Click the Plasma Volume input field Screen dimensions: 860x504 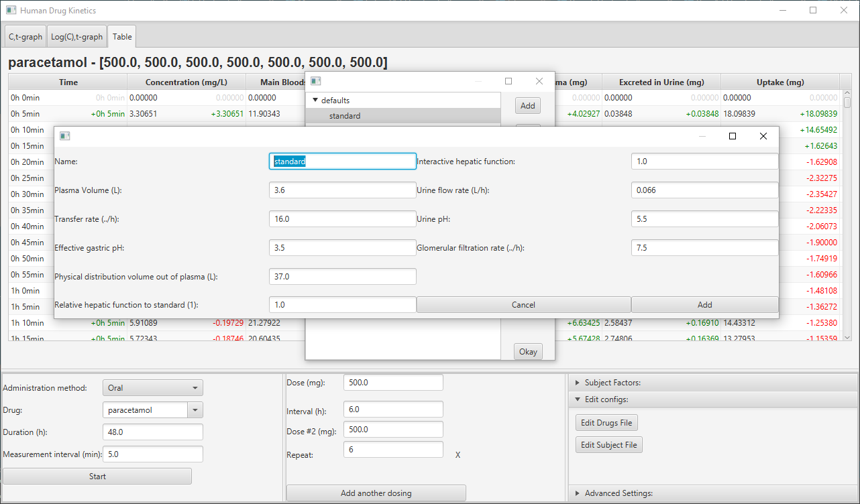point(342,190)
